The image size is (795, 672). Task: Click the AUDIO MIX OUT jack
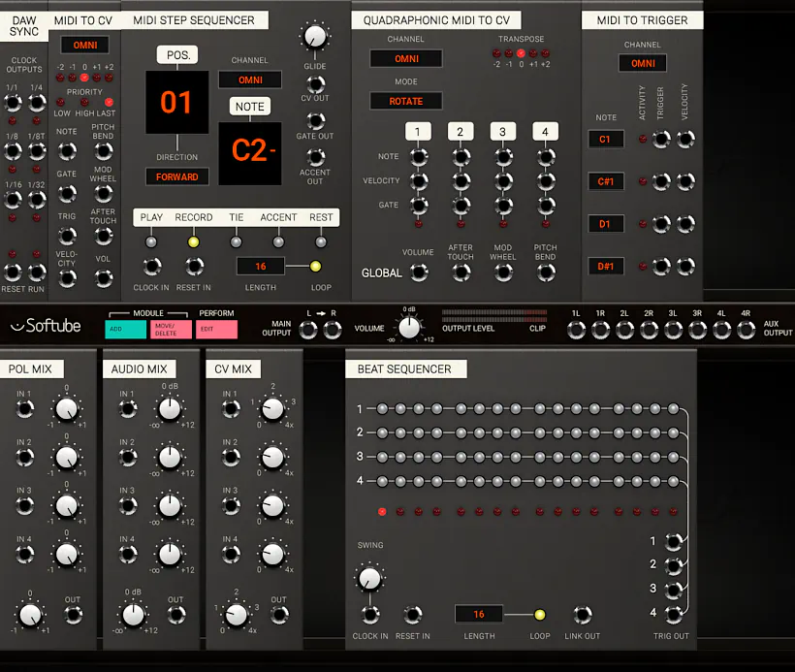pos(175,615)
